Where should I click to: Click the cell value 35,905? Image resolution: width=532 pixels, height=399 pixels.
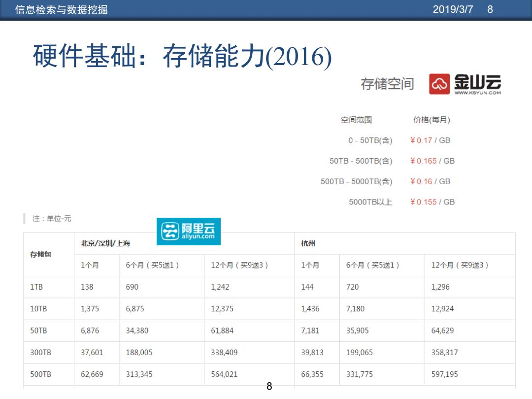click(x=357, y=331)
